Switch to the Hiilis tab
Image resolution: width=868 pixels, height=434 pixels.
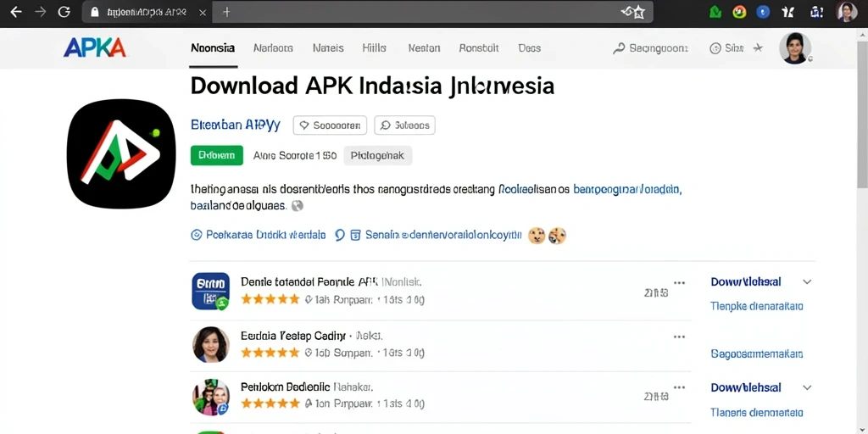(374, 48)
